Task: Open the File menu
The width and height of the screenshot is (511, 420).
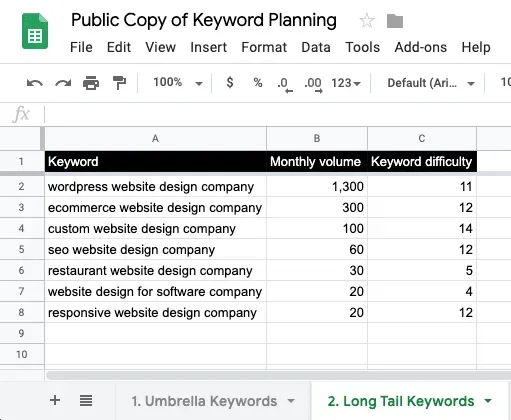Action: coord(81,47)
